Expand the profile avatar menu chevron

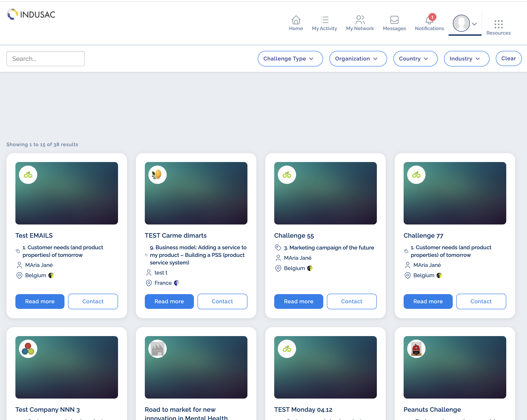474,24
